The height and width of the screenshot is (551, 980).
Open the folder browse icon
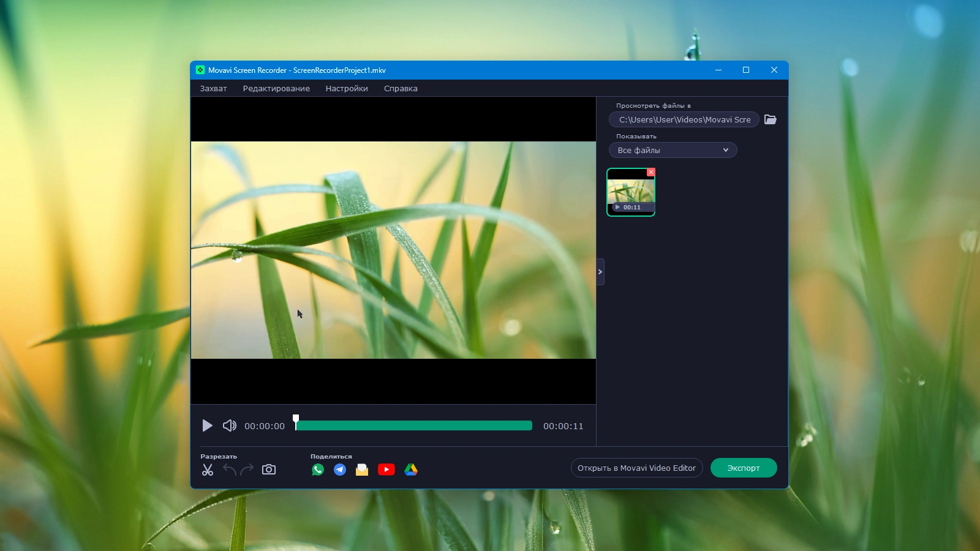tap(771, 119)
